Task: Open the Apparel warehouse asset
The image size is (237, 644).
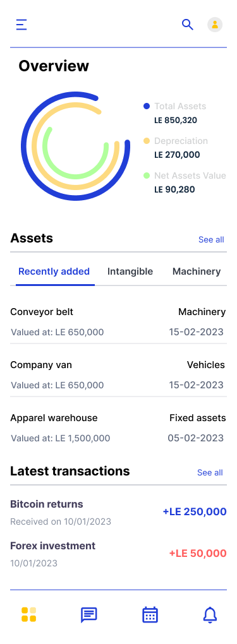Action: [x=118, y=427]
